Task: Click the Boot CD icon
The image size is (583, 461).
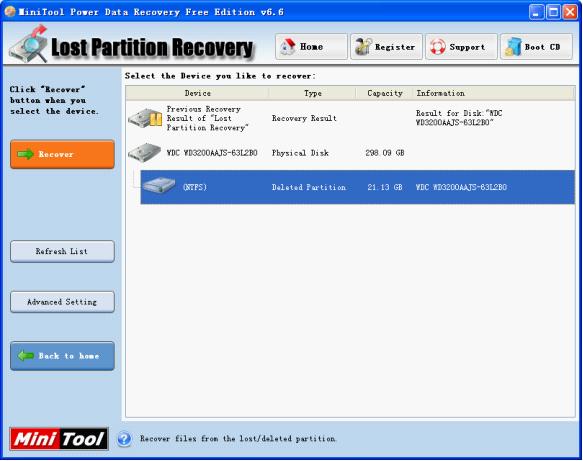Action: (x=513, y=47)
